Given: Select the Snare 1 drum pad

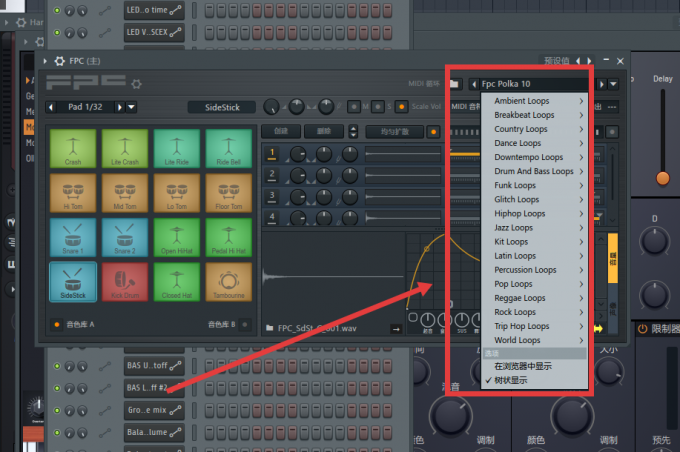Looking at the screenshot, I should point(73,237).
